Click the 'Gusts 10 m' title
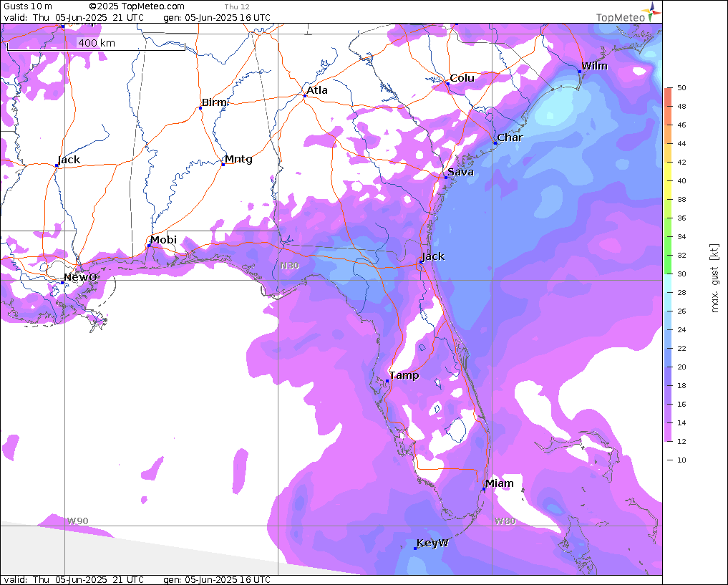 point(28,6)
